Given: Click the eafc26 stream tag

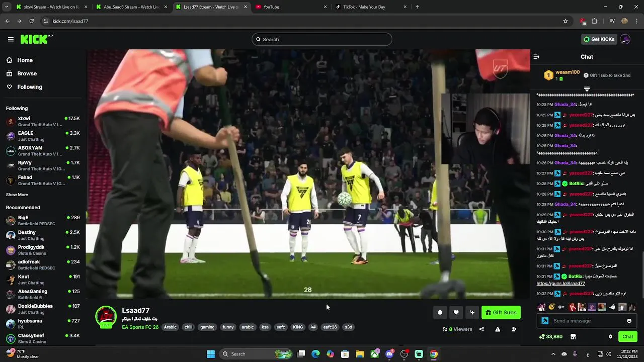Looking at the screenshot, I should pos(330,327).
